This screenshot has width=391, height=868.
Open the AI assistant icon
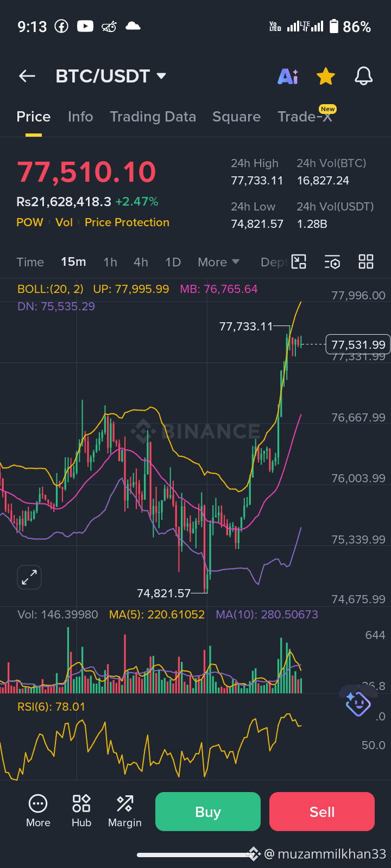click(288, 76)
